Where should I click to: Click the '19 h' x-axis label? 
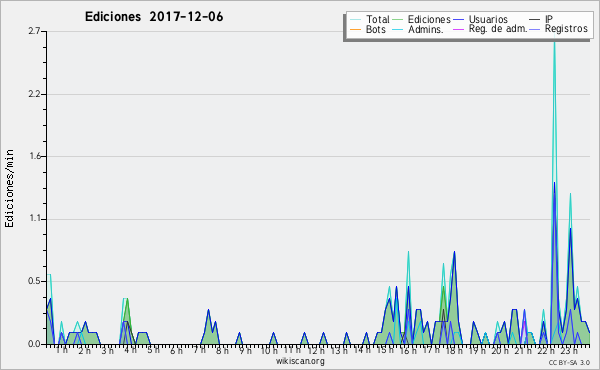click(x=477, y=350)
